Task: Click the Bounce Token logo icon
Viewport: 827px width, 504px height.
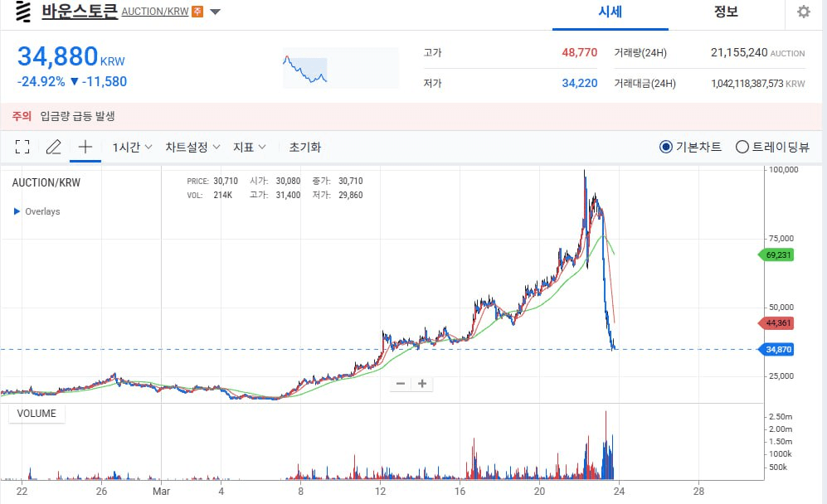Action: point(22,11)
